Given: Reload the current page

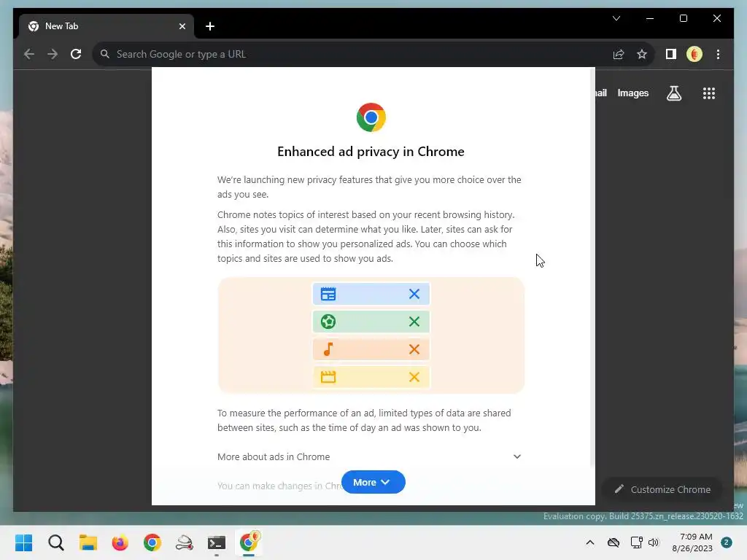Looking at the screenshot, I should click(x=76, y=54).
